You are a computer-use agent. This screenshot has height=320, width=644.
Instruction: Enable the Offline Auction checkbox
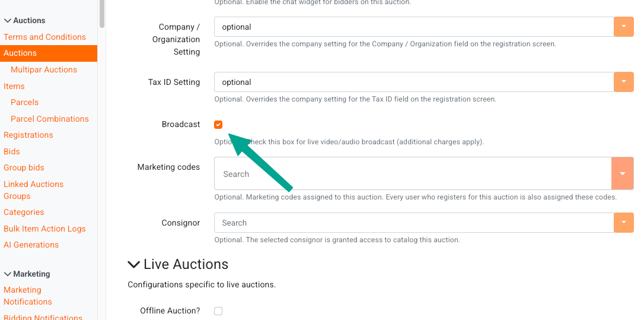tap(218, 311)
